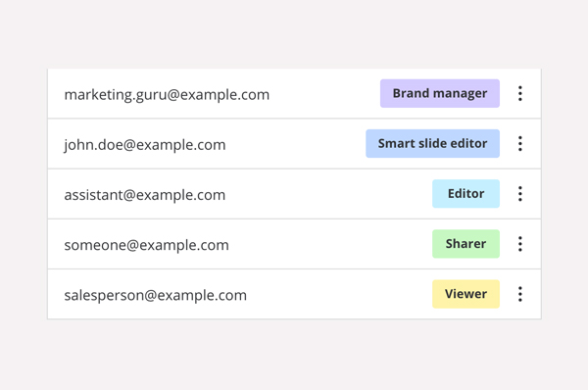Image resolution: width=588 pixels, height=390 pixels.
Task: Click the someone@example.com email text
Action: (146, 245)
